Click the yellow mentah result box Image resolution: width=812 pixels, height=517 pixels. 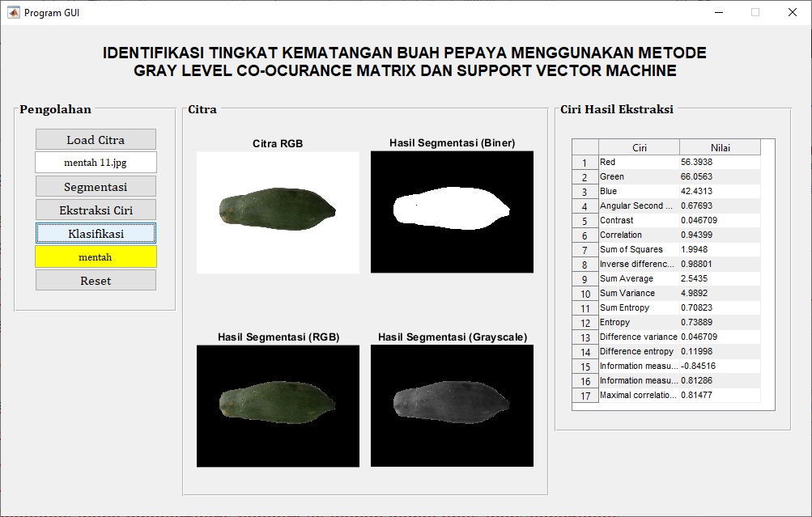point(96,256)
